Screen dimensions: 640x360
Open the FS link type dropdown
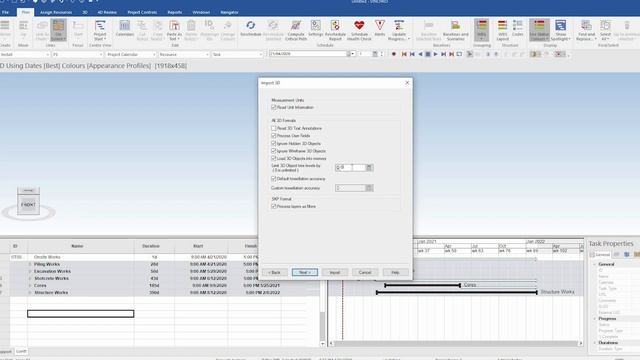101,54
